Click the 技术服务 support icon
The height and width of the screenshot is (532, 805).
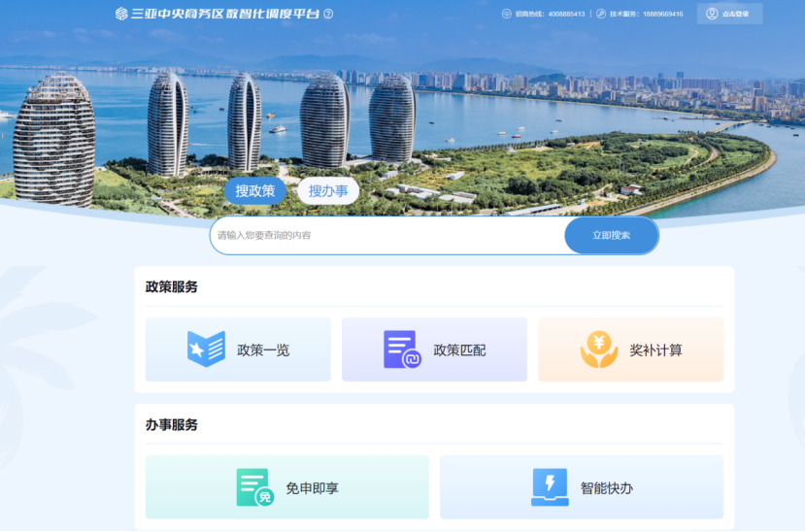[601, 14]
